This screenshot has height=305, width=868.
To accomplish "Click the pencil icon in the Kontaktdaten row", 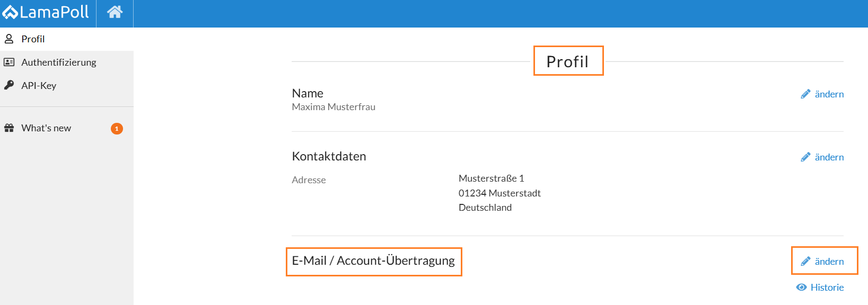I will [x=805, y=157].
